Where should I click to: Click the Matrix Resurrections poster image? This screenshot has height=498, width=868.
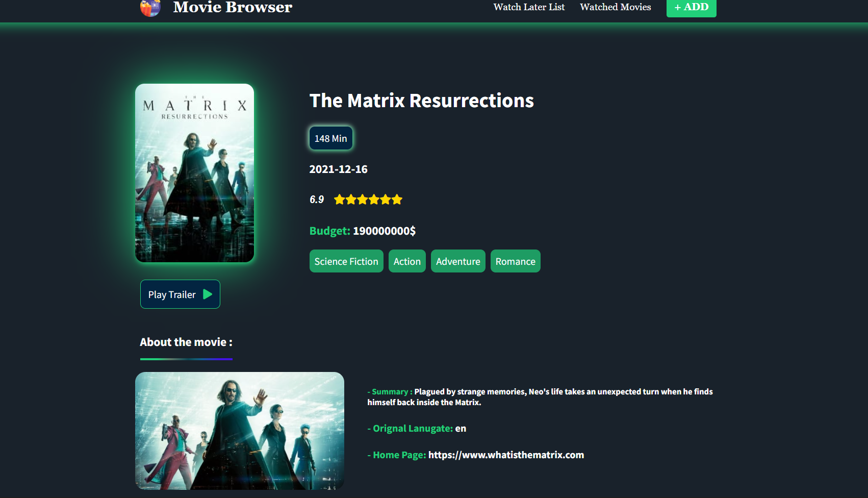point(194,173)
